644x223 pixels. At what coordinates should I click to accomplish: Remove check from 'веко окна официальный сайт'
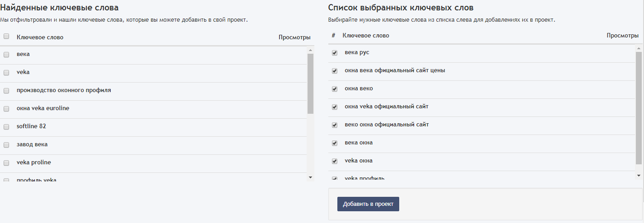tap(335, 125)
